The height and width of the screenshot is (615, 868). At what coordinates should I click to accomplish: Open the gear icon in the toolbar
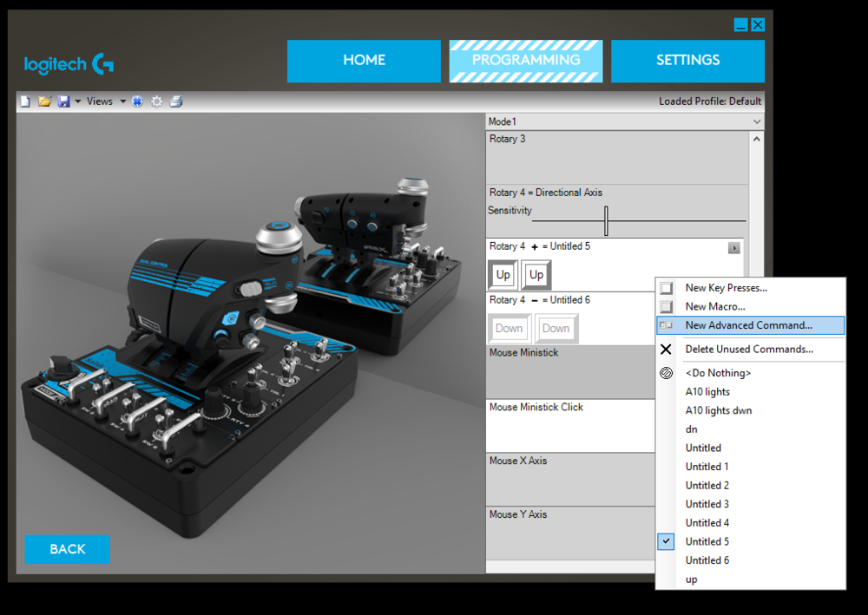156,101
